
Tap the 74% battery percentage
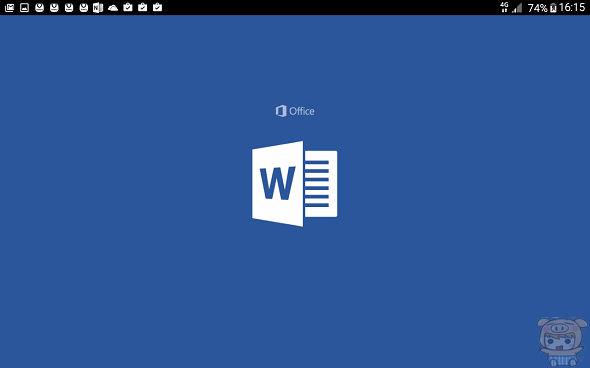click(x=537, y=8)
